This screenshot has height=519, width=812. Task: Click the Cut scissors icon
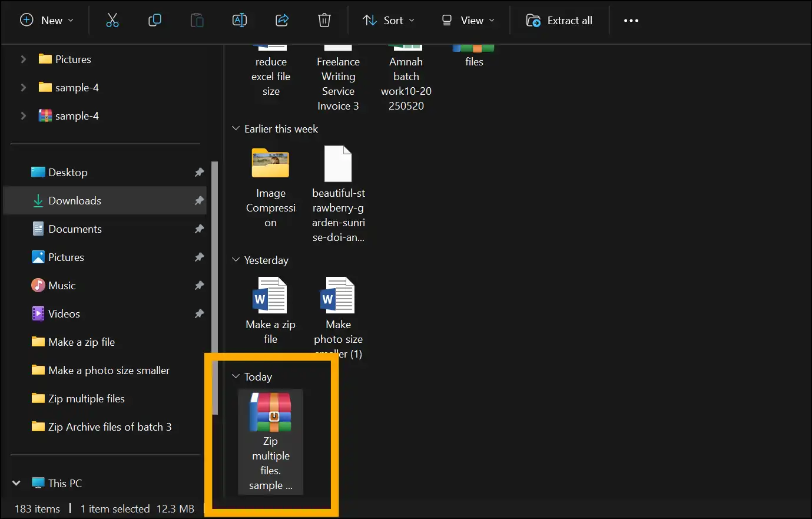pyautogui.click(x=112, y=21)
